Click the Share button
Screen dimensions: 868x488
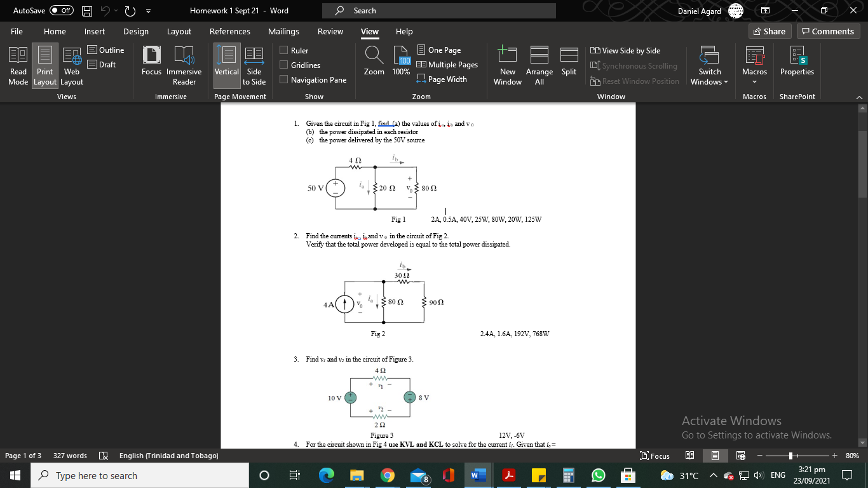770,31
